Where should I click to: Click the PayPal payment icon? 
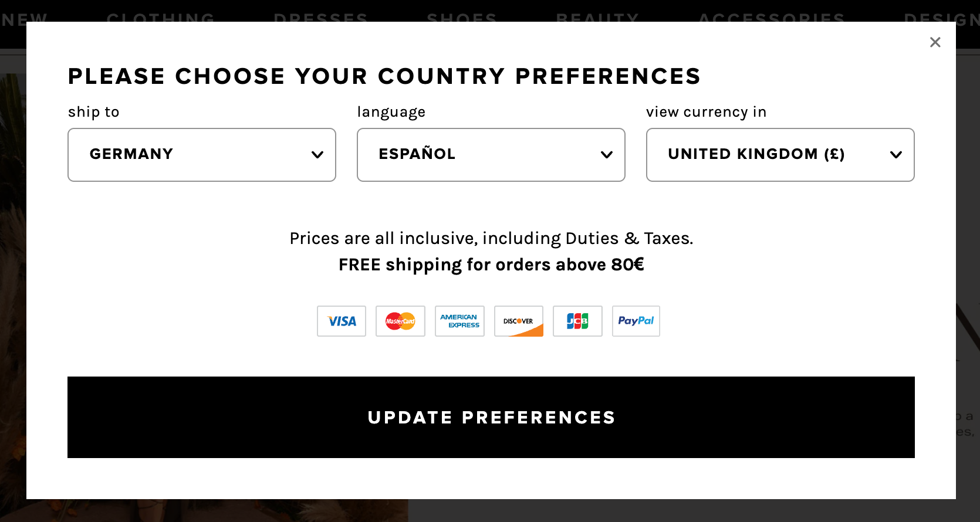point(636,321)
